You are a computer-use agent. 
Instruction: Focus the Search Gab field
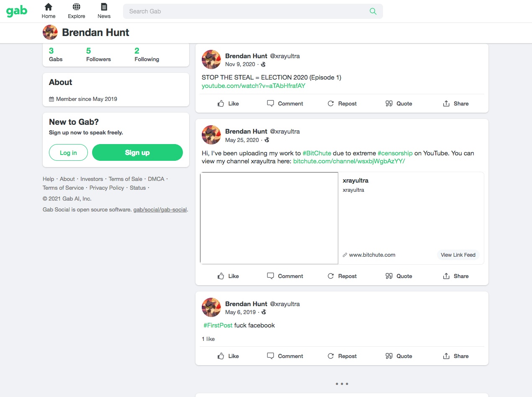pos(253,11)
